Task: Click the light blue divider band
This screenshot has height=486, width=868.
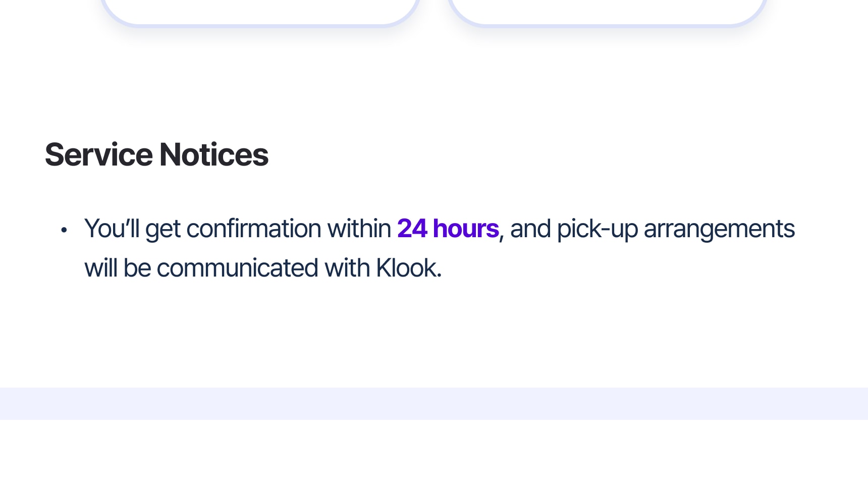Action: tap(434, 404)
